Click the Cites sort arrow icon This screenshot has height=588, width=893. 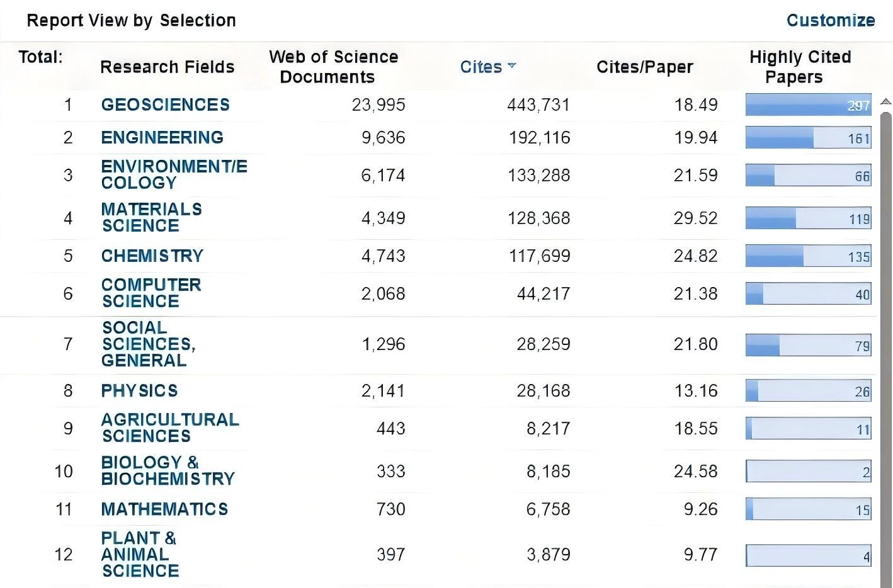tap(511, 65)
